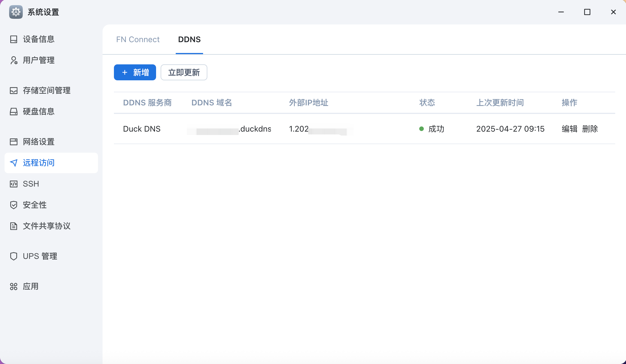Click the UPS 管理 shield icon

14,256
